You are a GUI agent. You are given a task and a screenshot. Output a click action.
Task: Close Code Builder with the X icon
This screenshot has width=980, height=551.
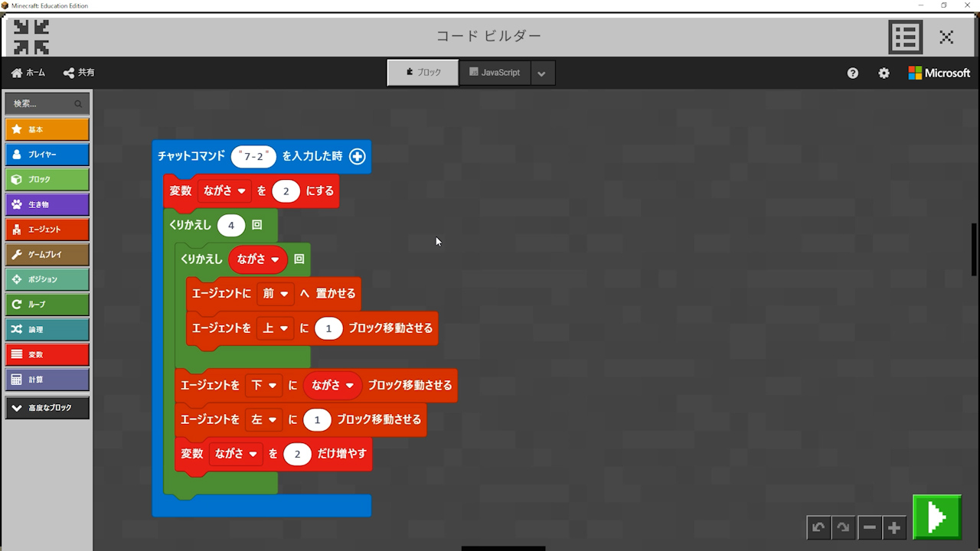pyautogui.click(x=946, y=37)
